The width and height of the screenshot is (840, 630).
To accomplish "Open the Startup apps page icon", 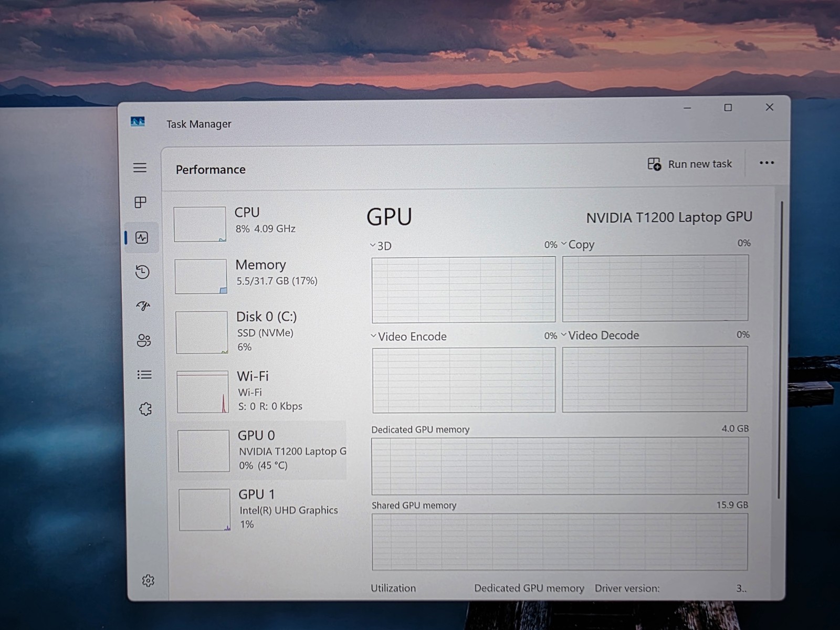I will click(x=143, y=306).
